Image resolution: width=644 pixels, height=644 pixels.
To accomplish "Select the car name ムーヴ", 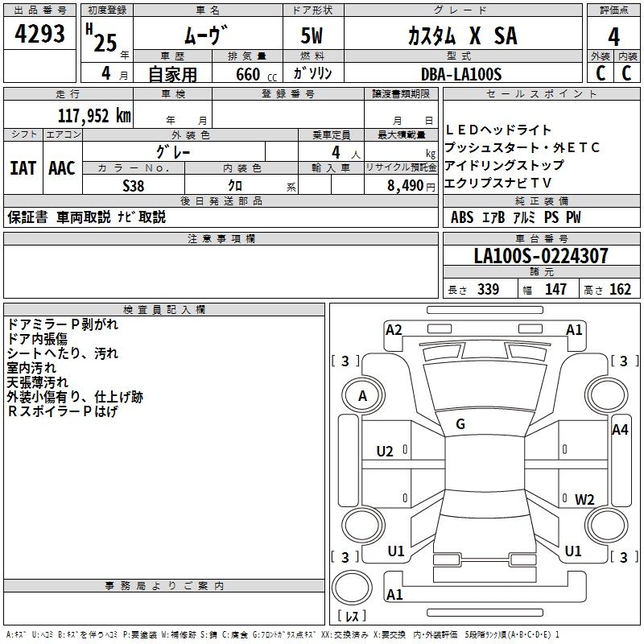I will 207,36.
